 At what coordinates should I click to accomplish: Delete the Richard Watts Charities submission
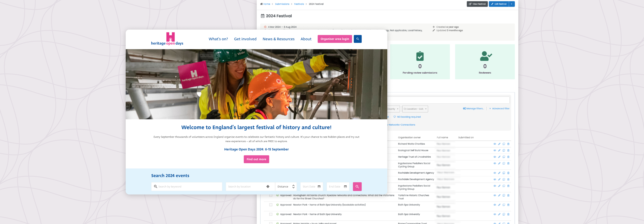508,144
